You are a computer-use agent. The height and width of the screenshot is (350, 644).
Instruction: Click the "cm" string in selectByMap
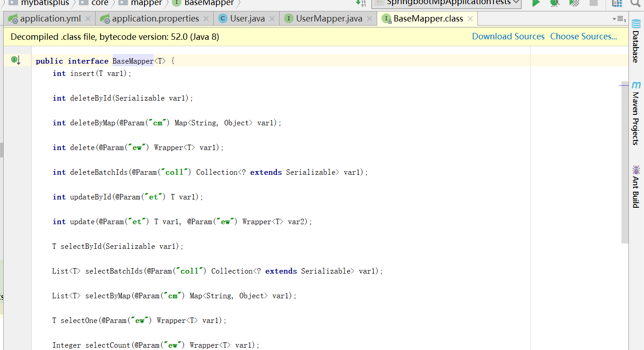pyautogui.click(x=173, y=296)
